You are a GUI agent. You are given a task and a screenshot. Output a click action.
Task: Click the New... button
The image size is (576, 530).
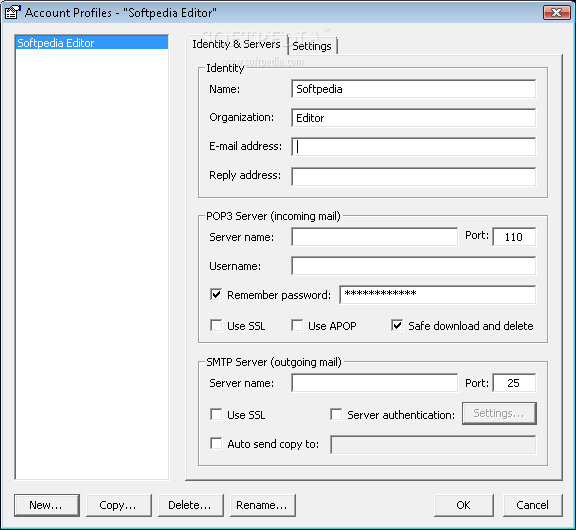(x=47, y=505)
